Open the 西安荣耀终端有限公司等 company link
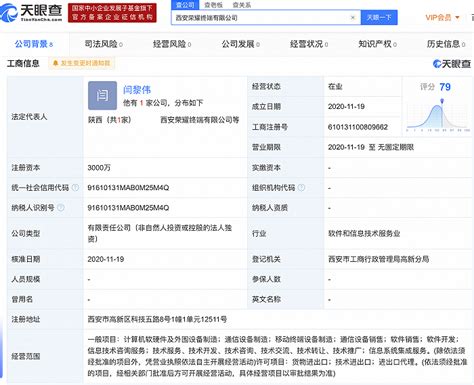This screenshot has width=474, height=385. (200, 120)
